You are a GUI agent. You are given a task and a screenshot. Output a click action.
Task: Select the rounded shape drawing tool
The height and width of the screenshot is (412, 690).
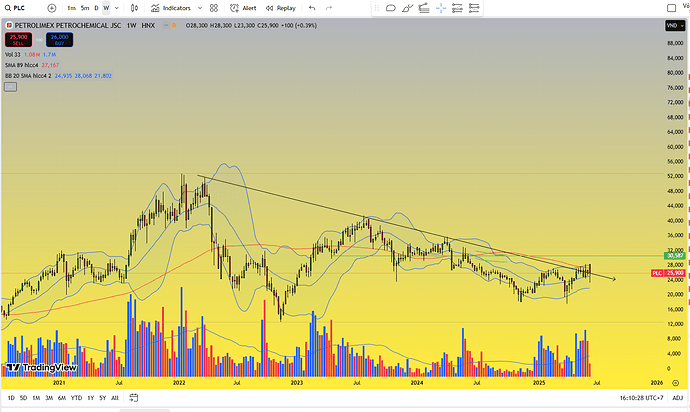[x=390, y=8]
